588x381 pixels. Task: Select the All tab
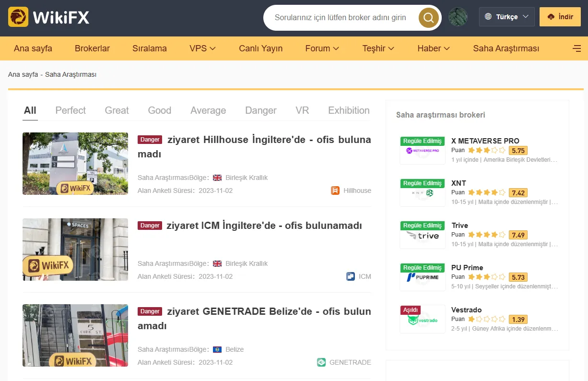(x=30, y=110)
